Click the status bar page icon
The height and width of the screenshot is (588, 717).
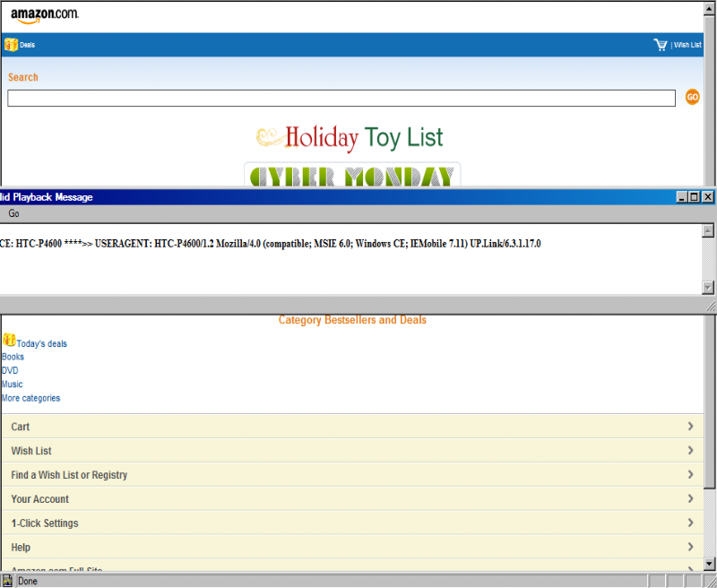pyautogui.click(x=7, y=581)
